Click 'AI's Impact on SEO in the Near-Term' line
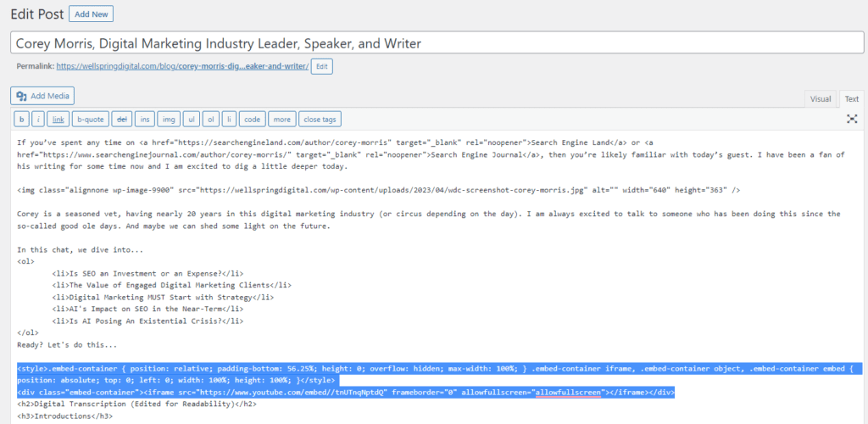Viewport: 868px width, 424px height. pyautogui.click(x=147, y=309)
